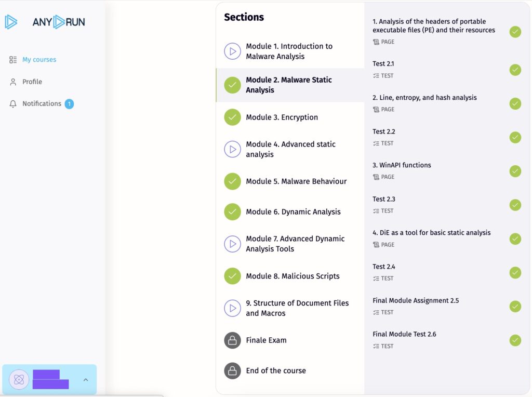Viewport: 532px width, 397px height.
Task: Click the My courses list icon
Action: click(13, 60)
